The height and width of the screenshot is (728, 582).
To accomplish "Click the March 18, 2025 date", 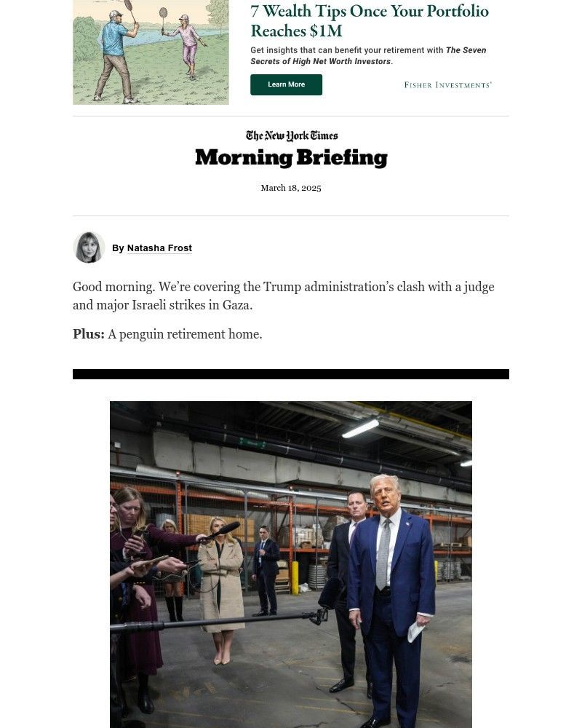I will [x=291, y=188].
